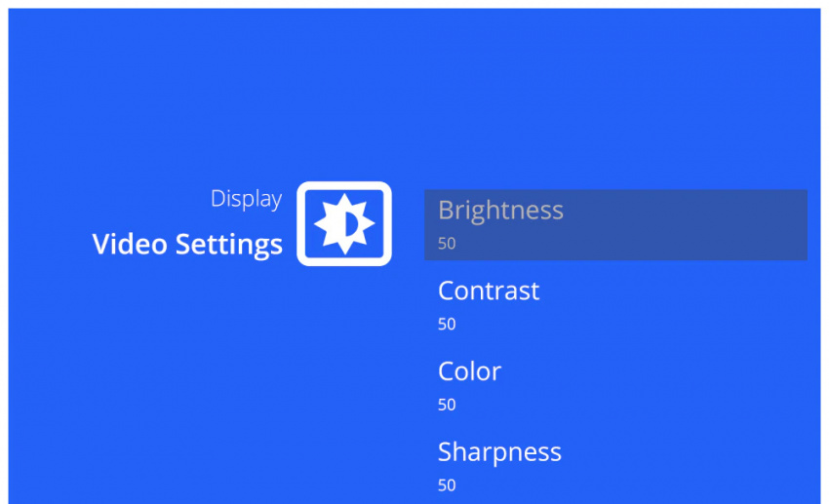Click the Contrast value 50

(x=447, y=324)
